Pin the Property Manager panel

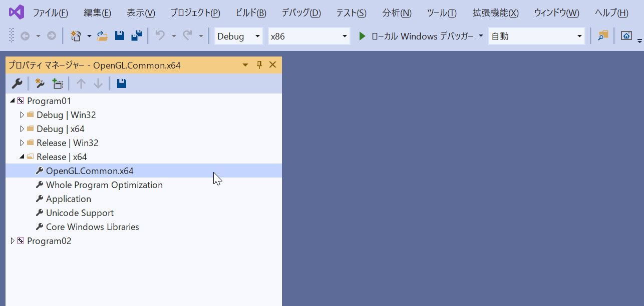[259, 64]
